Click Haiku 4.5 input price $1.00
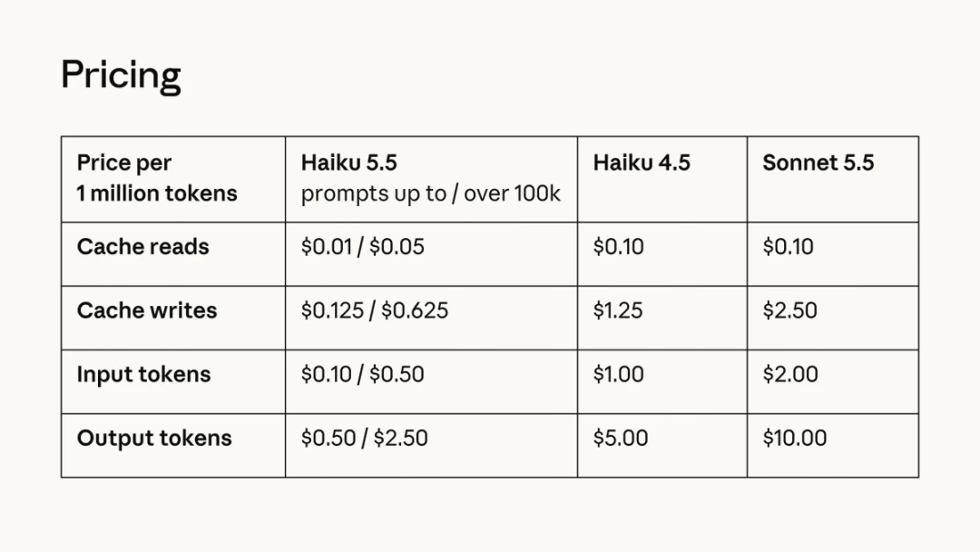980x552 pixels. coord(618,374)
